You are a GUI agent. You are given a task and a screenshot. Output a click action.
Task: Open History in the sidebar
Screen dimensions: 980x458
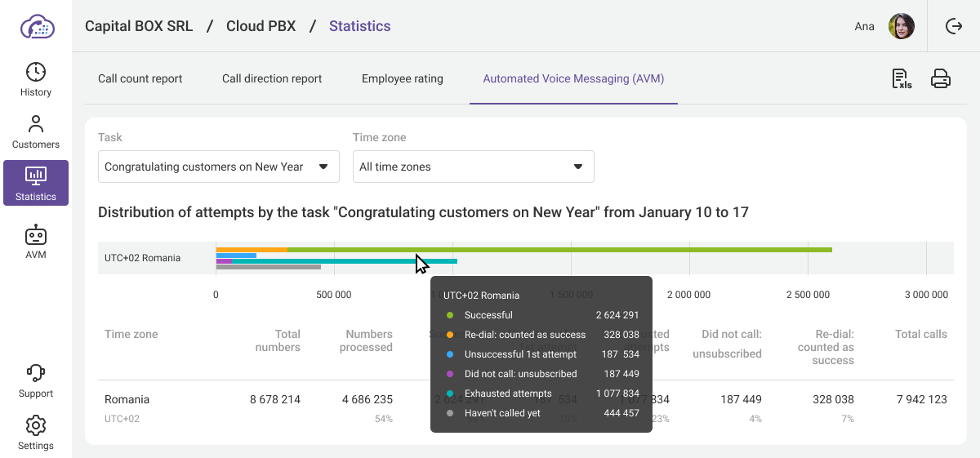pyautogui.click(x=36, y=79)
